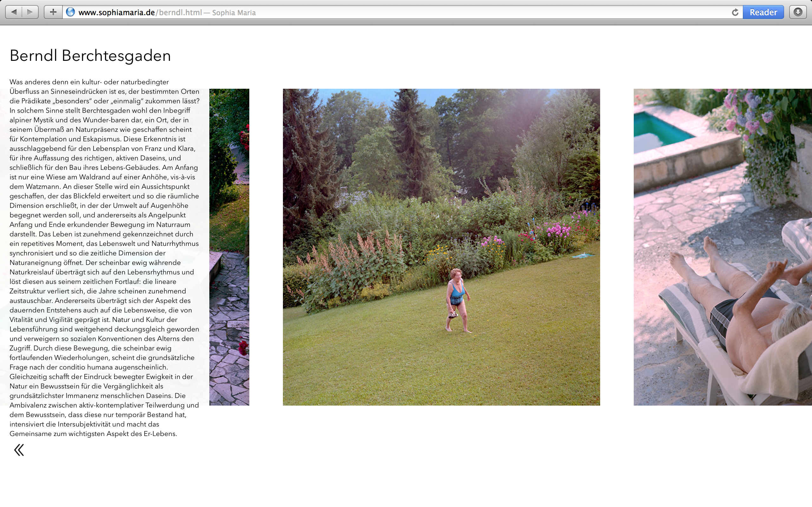This screenshot has height=507, width=812.
Task: Select the sophiamaria.de address field
Action: click(403, 12)
